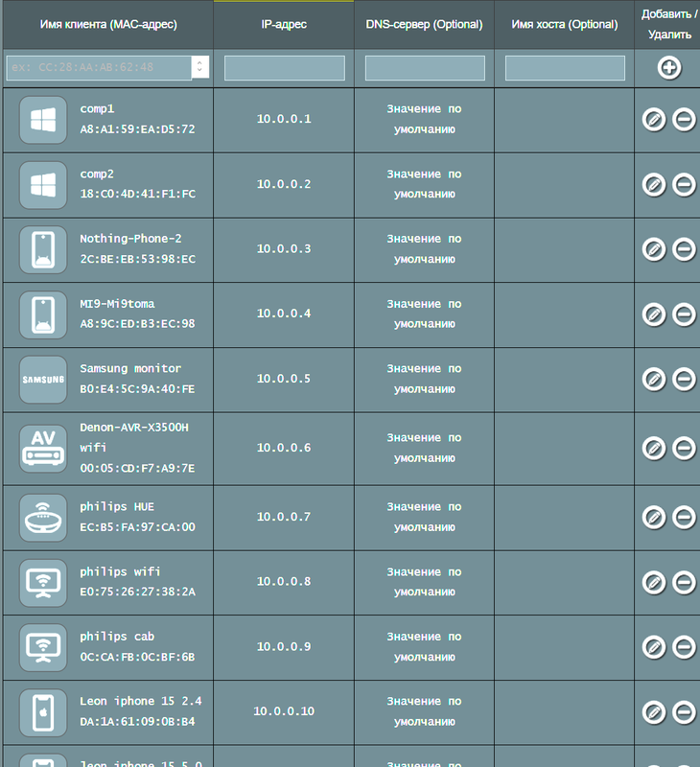Click the hub icon for philips HUE

(x=43, y=518)
